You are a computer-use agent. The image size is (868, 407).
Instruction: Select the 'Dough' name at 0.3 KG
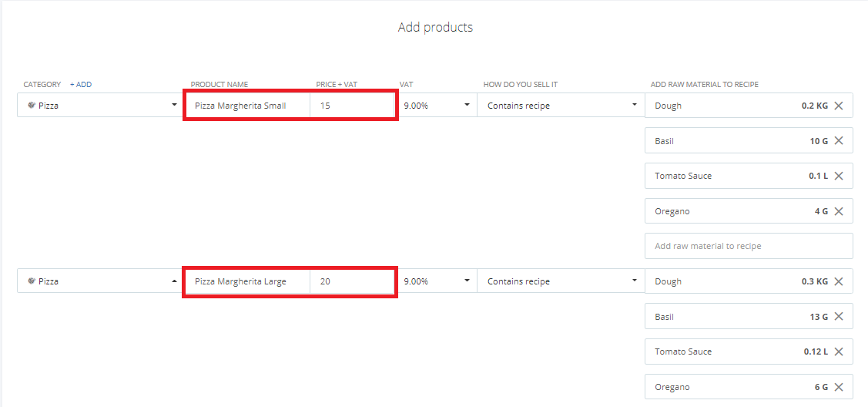[668, 281]
